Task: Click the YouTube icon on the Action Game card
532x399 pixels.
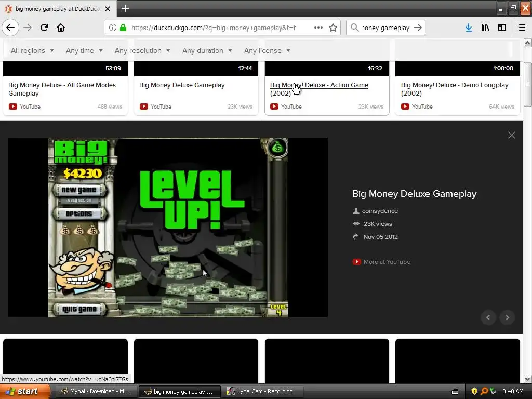Action: coord(274,106)
